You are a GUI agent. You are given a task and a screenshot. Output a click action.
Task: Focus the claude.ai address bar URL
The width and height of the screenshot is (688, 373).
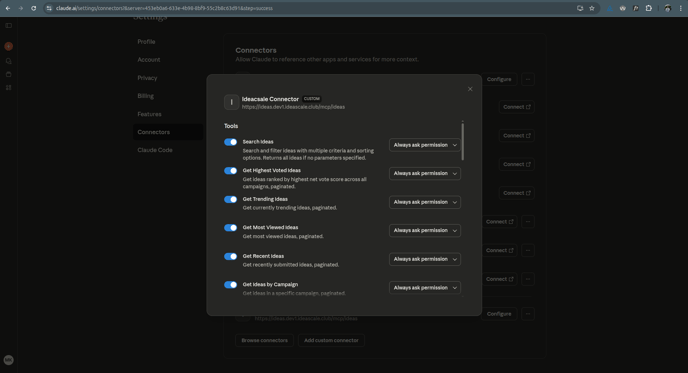(164, 8)
